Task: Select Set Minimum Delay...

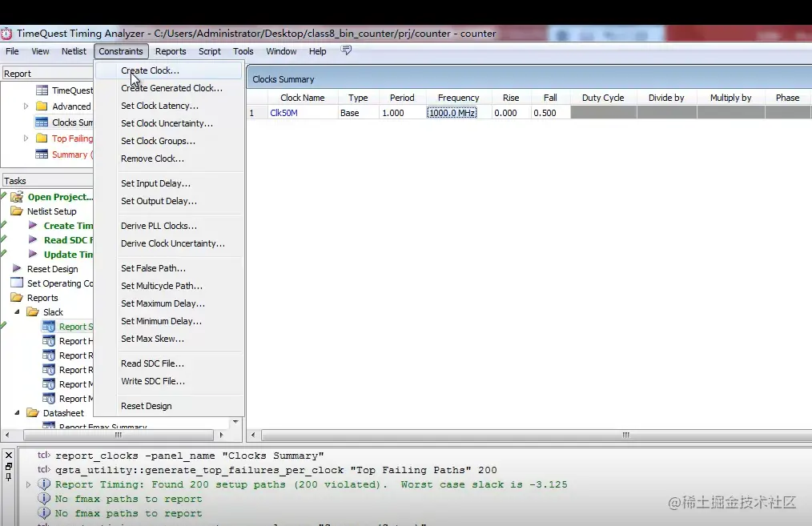Action: point(169,321)
